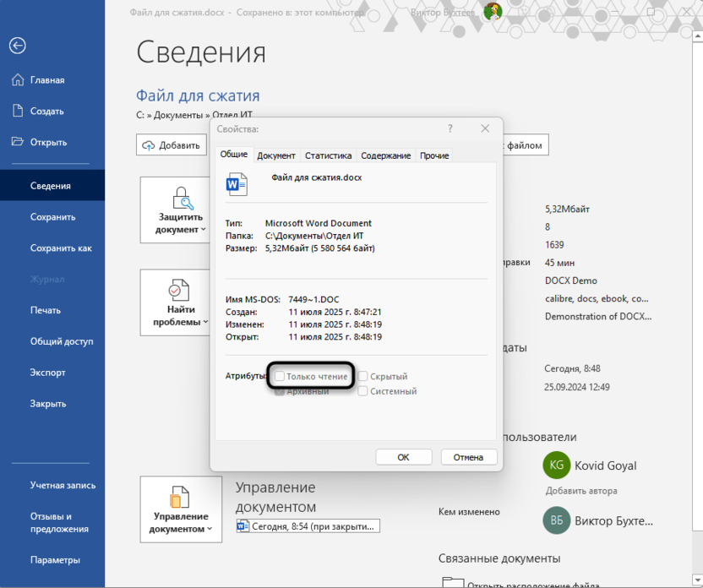703x588 pixels.
Task: Click the 'calibre, docs, ebook, co...' tags value
Action: (597, 298)
